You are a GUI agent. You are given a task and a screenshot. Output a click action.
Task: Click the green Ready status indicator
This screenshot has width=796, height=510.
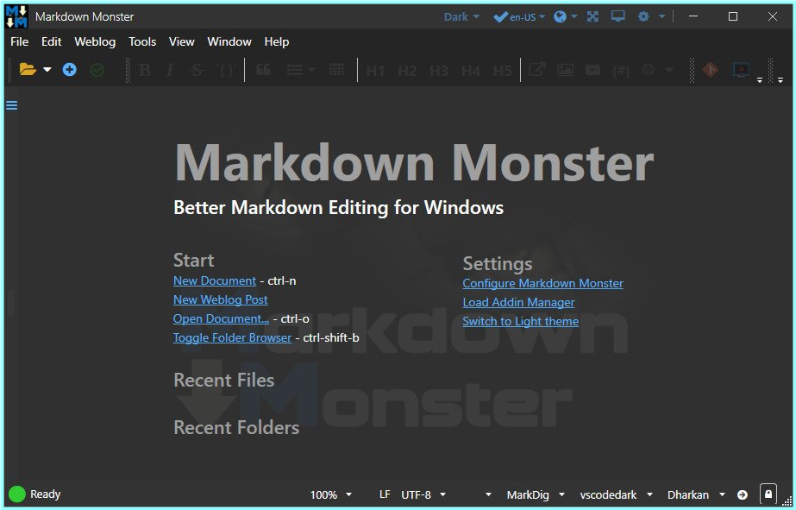pos(17,494)
